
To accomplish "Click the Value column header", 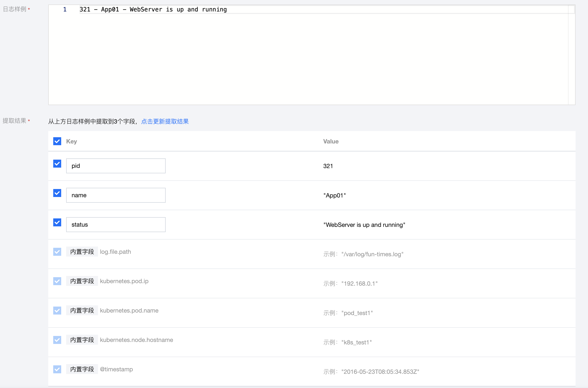I will pos(331,141).
